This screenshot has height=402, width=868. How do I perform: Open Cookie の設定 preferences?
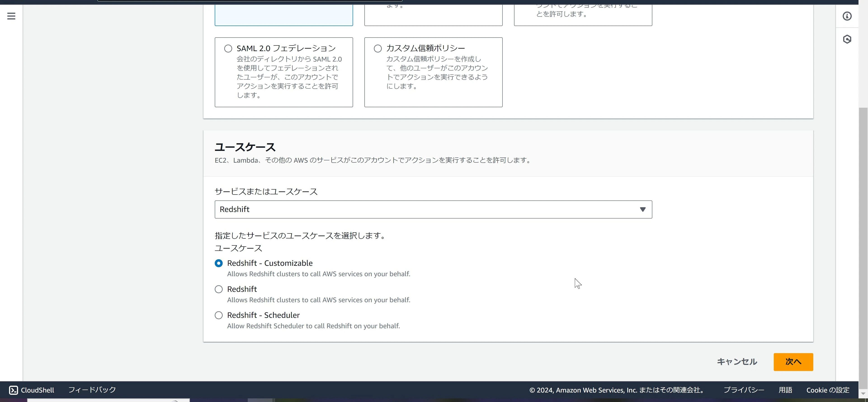pos(828,390)
